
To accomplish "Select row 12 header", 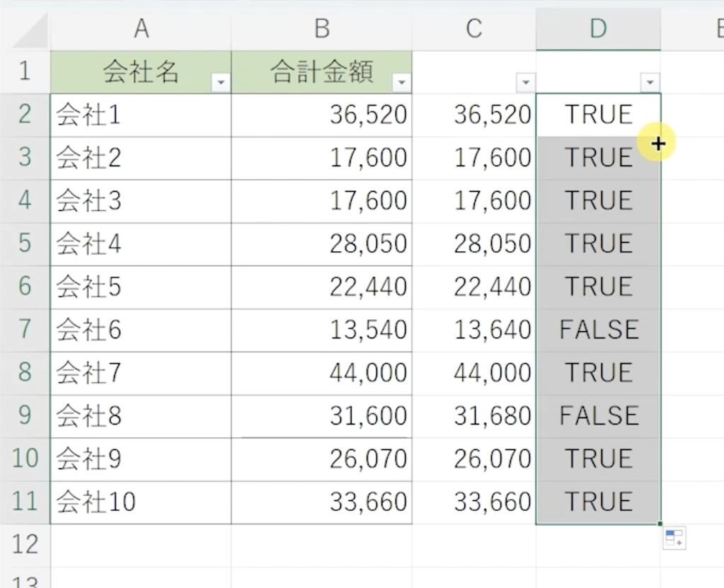I will coord(25,544).
